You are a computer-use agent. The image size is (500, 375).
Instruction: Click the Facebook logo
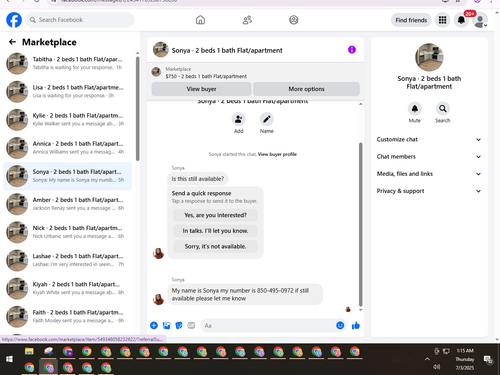pos(14,20)
